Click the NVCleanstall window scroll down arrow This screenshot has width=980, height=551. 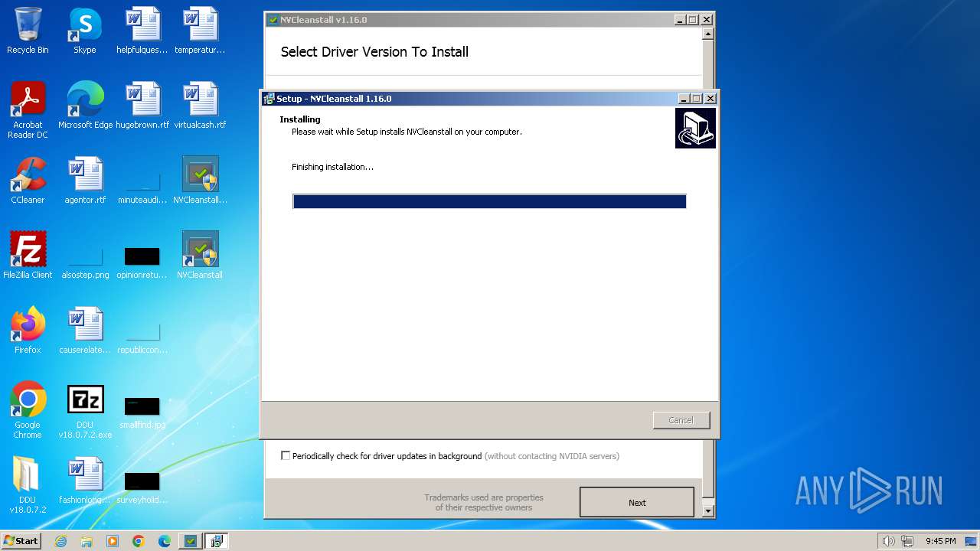(x=708, y=510)
